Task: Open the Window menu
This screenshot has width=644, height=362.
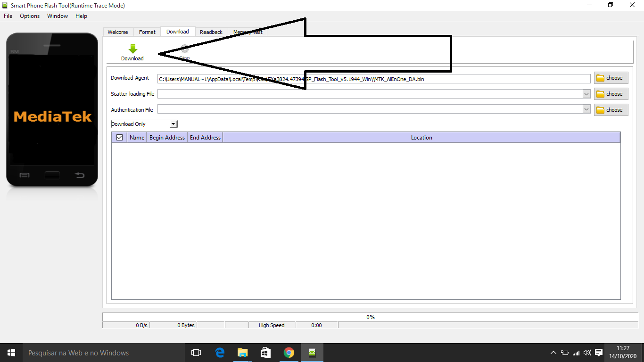Action: tap(58, 16)
